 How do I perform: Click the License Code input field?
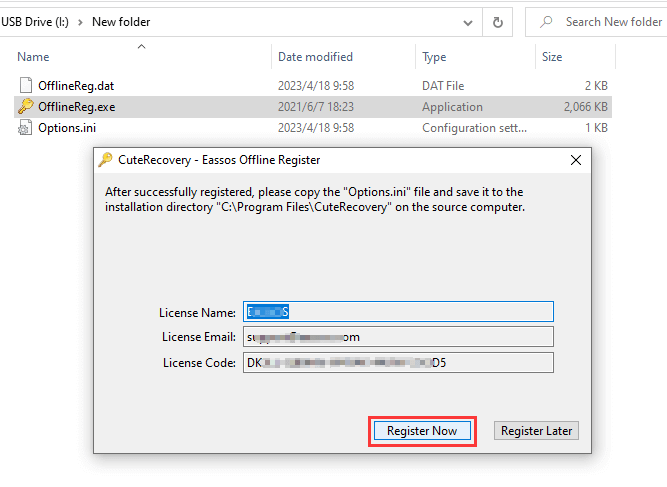point(398,362)
